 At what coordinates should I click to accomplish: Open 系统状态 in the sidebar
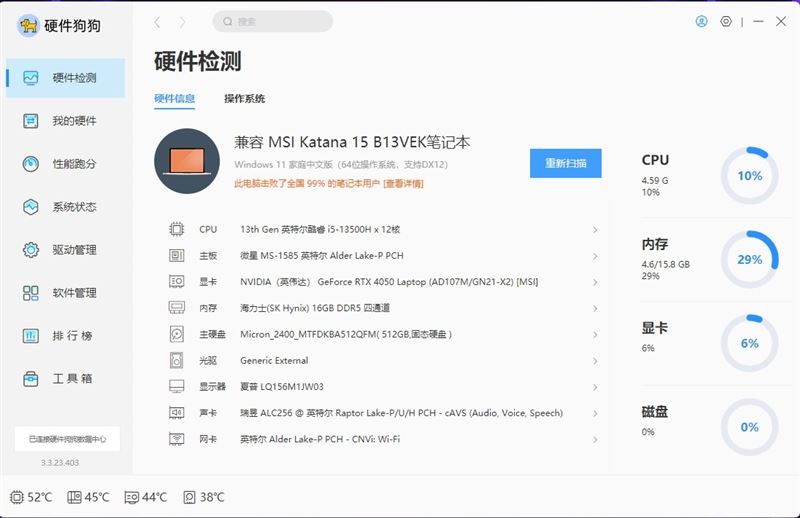click(65, 207)
